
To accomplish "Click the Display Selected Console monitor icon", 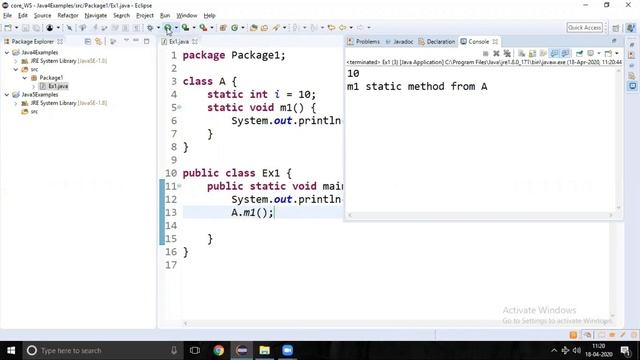I will coord(591,53).
